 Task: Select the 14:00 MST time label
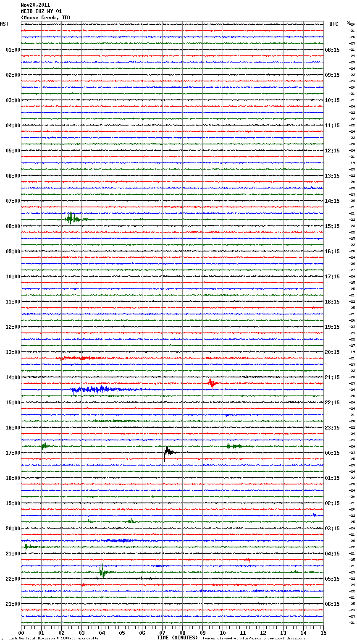tap(13, 377)
